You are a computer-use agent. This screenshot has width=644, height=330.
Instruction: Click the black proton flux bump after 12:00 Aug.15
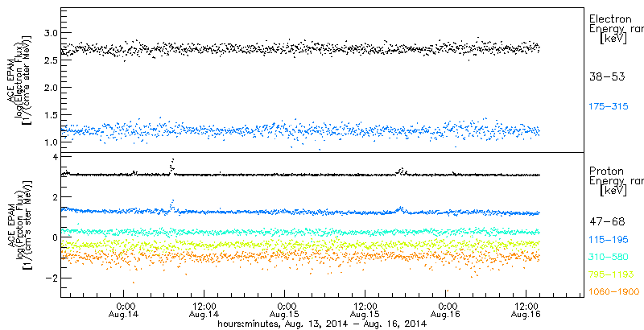pyautogui.click(x=401, y=171)
